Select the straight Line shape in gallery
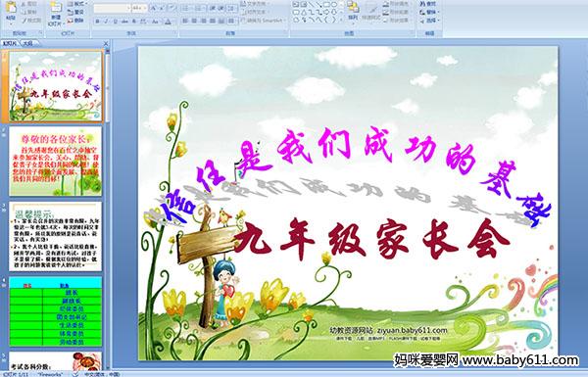 click(x=312, y=4)
